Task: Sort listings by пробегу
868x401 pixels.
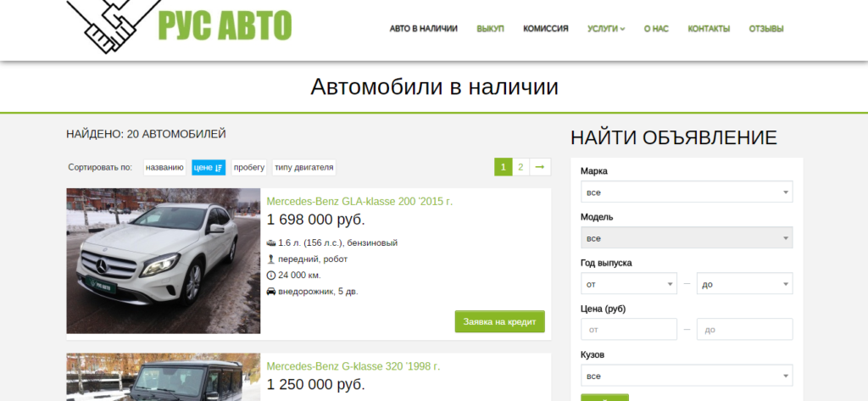Action: point(249,167)
